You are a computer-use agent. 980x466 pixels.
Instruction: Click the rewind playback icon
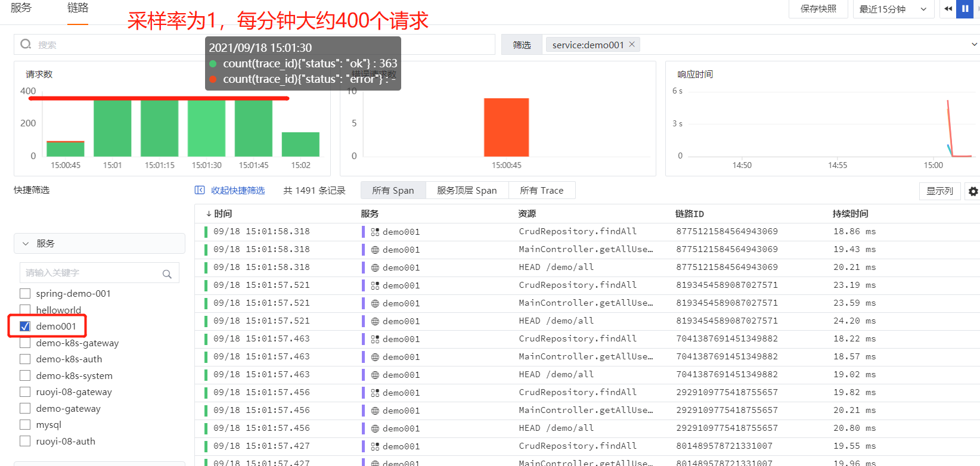click(948, 9)
